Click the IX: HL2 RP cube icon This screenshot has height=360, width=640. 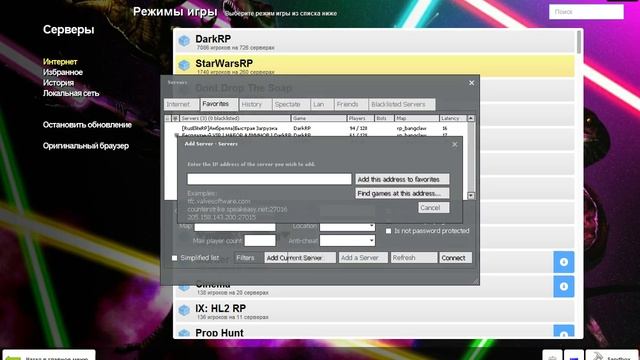tap(184, 310)
